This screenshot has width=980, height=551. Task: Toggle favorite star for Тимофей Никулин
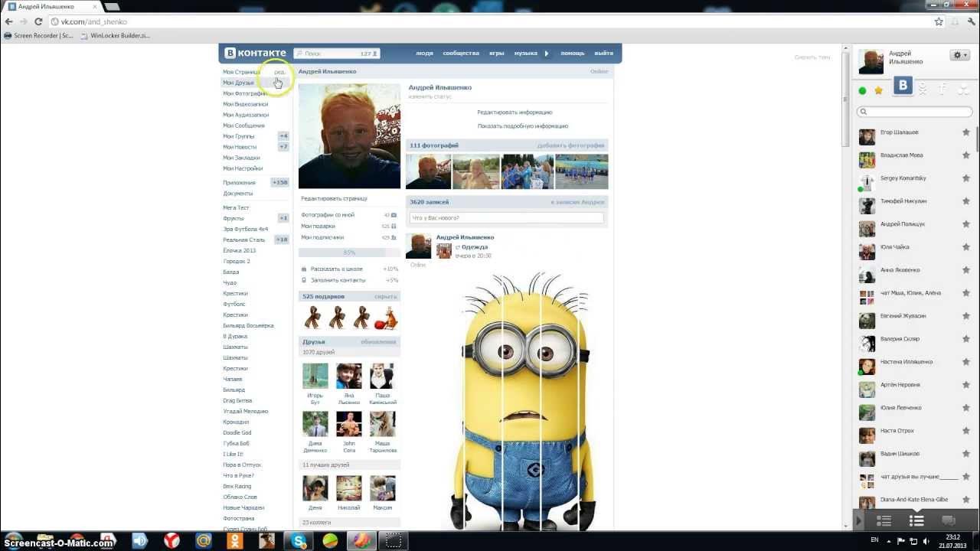pyautogui.click(x=966, y=201)
